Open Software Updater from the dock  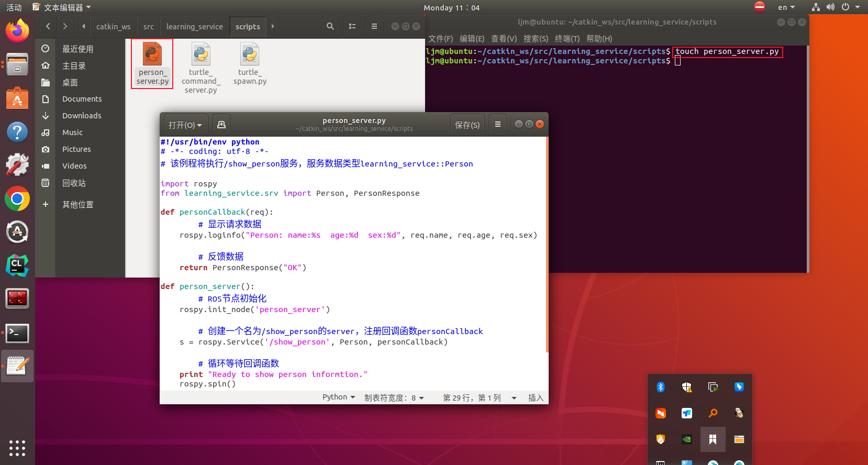[x=17, y=232]
